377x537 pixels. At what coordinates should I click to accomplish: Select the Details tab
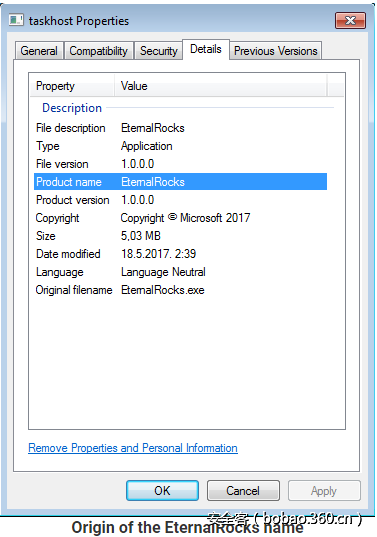[206, 49]
